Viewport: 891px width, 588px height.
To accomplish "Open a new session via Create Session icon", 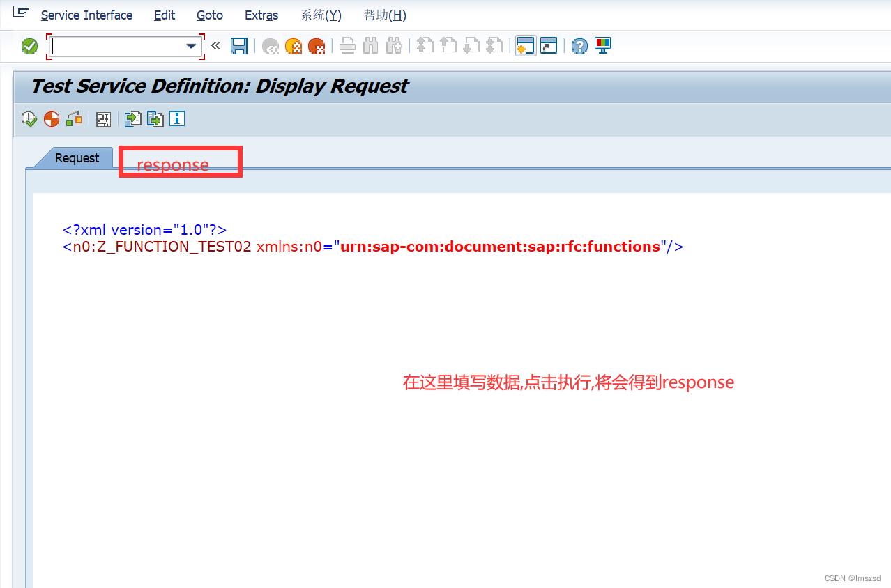I will tap(526, 46).
